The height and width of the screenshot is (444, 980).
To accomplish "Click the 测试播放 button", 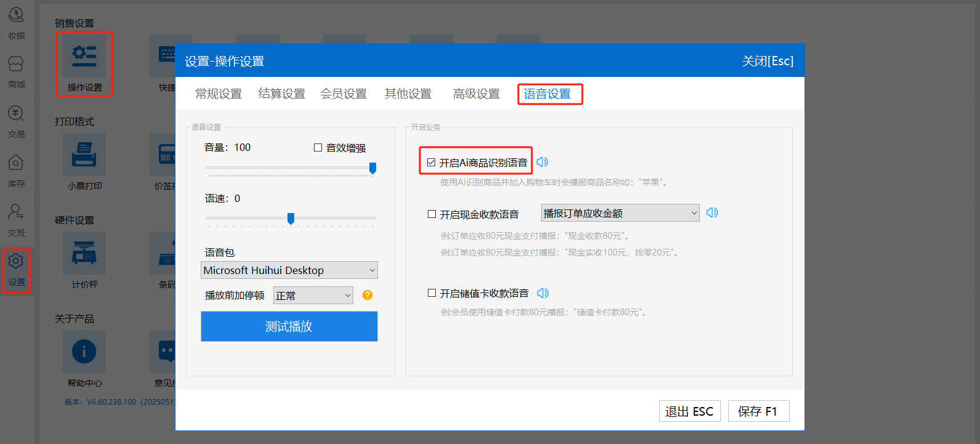I will tap(289, 326).
